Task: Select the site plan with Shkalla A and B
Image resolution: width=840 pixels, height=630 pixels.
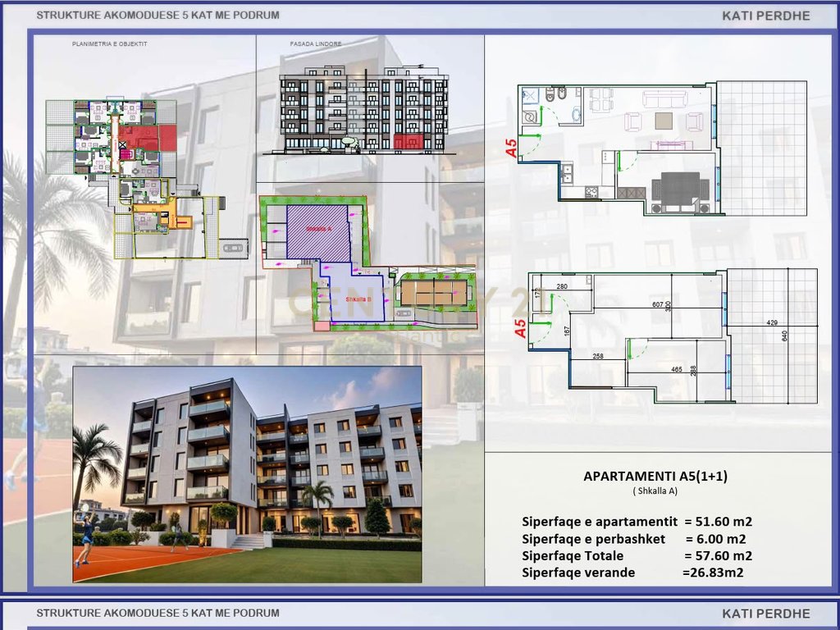Action: coord(368,262)
